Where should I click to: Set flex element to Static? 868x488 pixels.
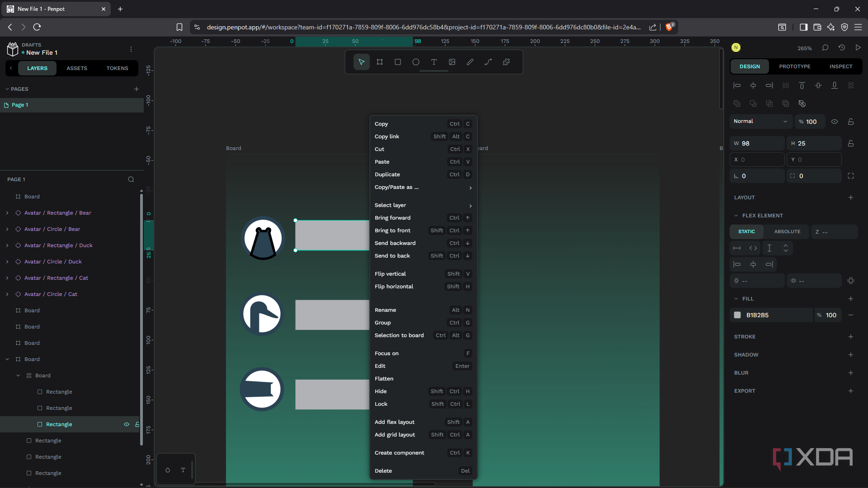click(x=746, y=232)
